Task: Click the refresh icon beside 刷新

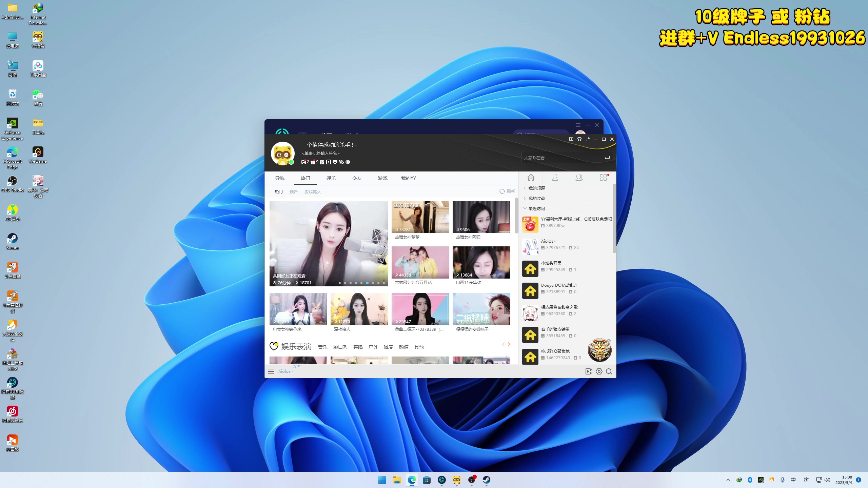Action: pyautogui.click(x=502, y=191)
